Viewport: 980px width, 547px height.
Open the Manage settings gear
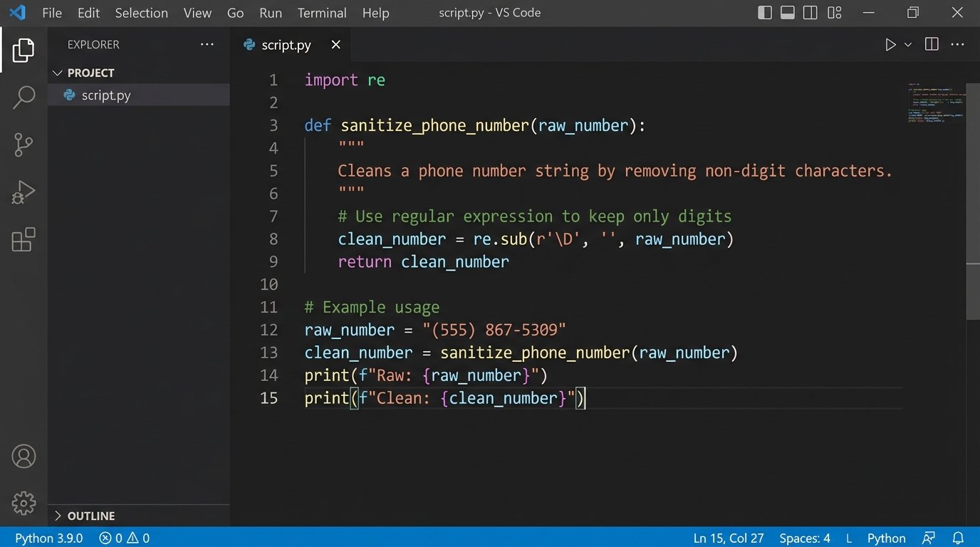tap(24, 503)
